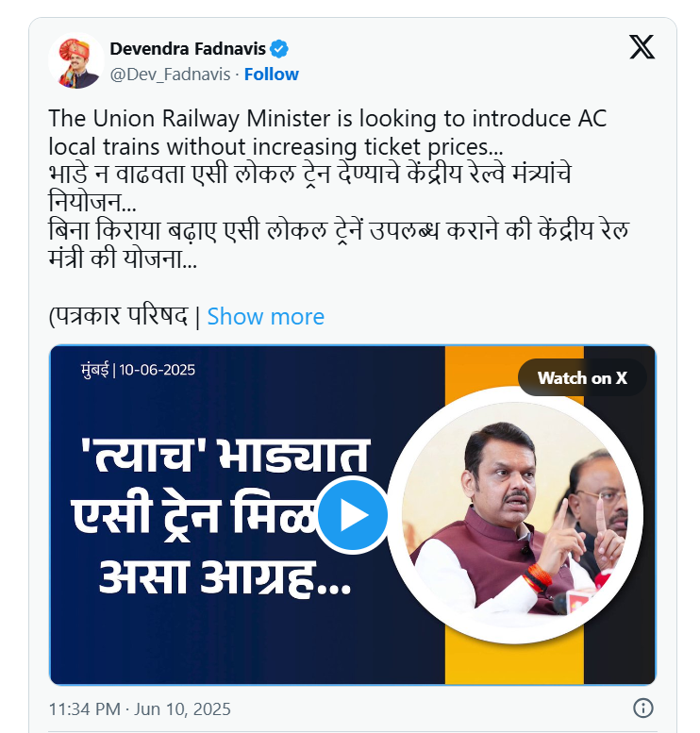The height and width of the screenshot is (733, 700).
Task: Click the पत्रकार परिषद text before Show more
Action: 118,316
